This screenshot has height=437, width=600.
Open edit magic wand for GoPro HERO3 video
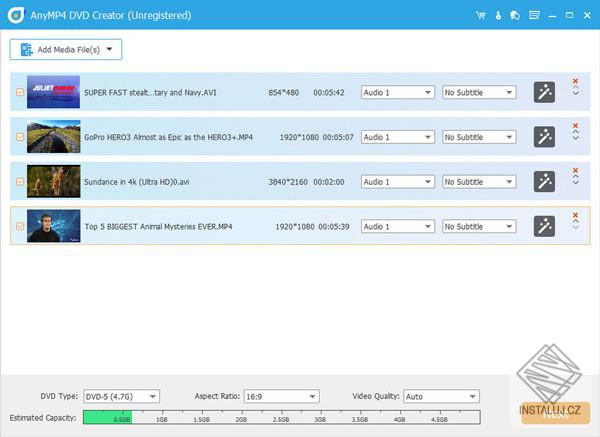(x=544, y=137)
